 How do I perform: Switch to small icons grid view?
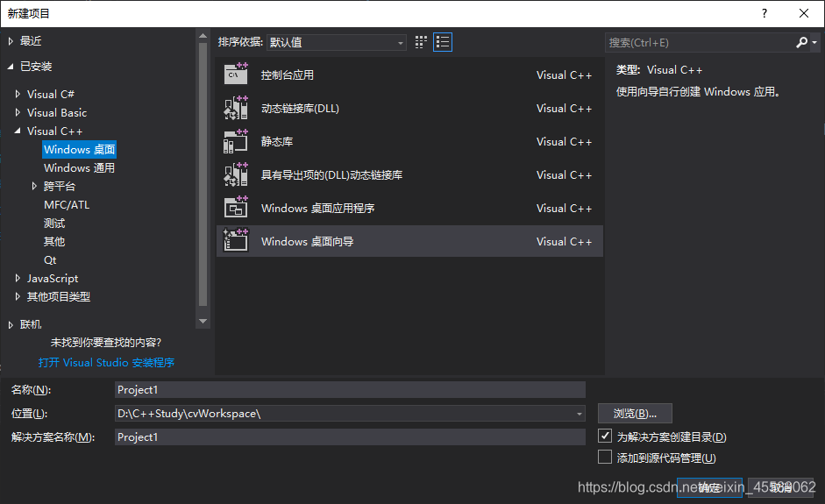coord(421,42)
